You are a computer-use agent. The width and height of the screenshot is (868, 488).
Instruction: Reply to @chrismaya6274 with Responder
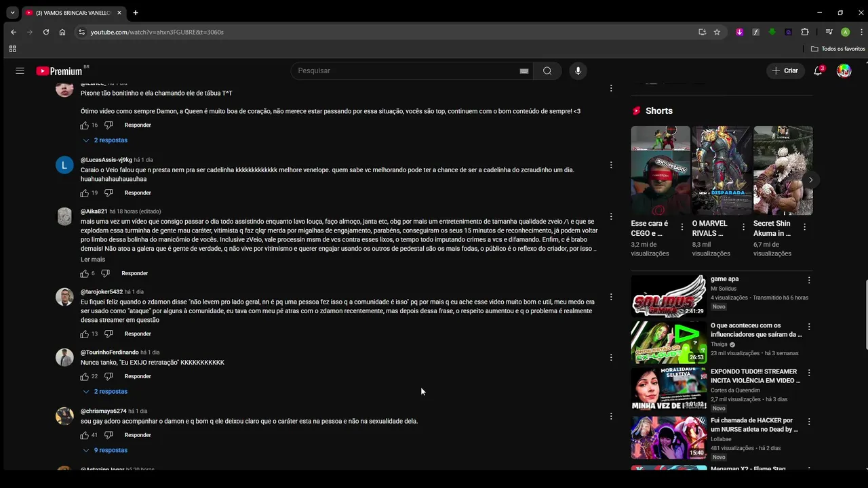point(138,435)
